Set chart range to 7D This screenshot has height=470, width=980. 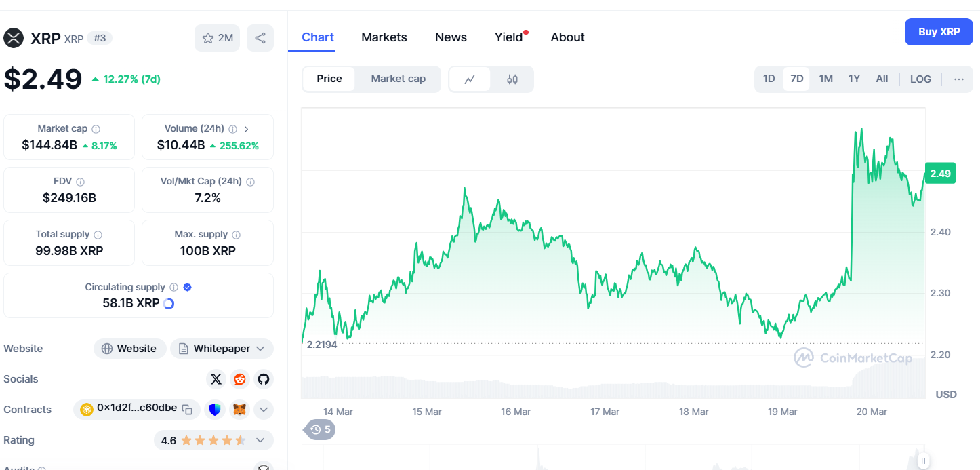[797, 79]
